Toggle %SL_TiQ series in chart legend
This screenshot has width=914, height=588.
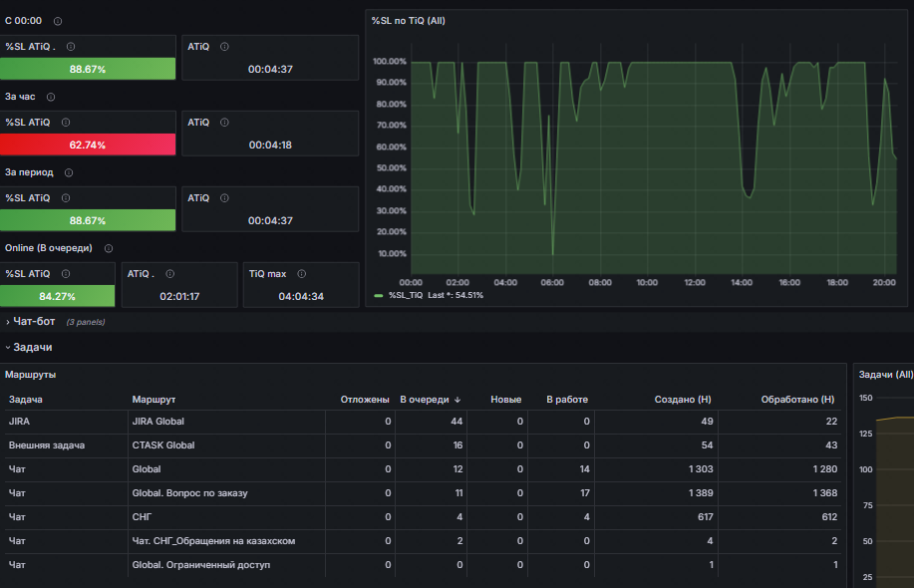(406, 295)
